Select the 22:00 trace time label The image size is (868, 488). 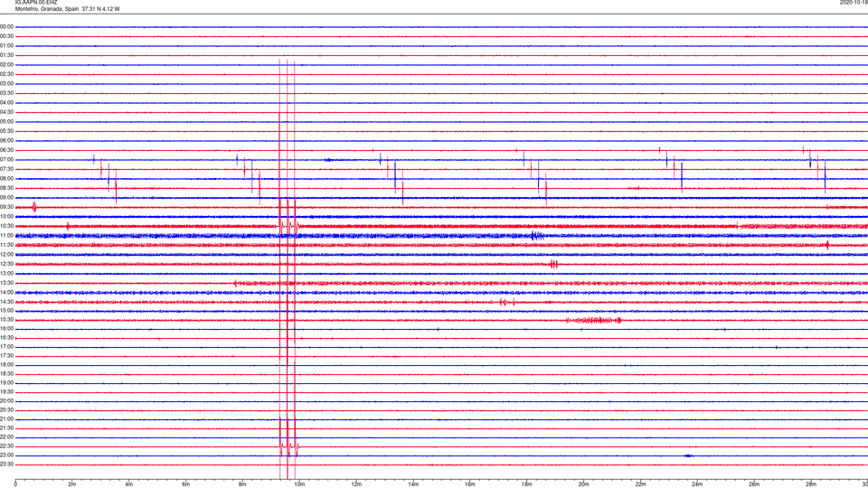6,437
